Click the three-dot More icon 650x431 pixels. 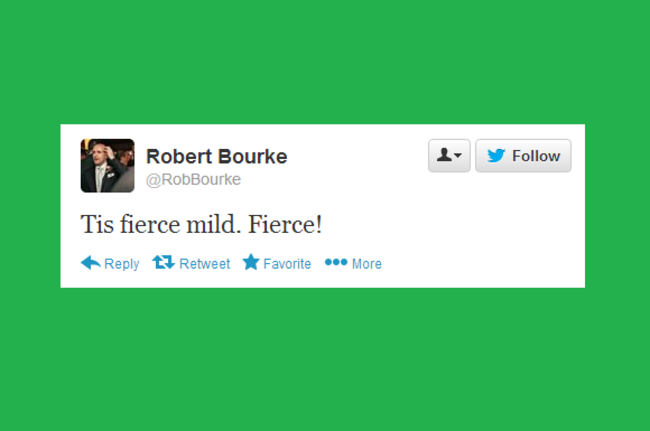click(x=336, y=262)
